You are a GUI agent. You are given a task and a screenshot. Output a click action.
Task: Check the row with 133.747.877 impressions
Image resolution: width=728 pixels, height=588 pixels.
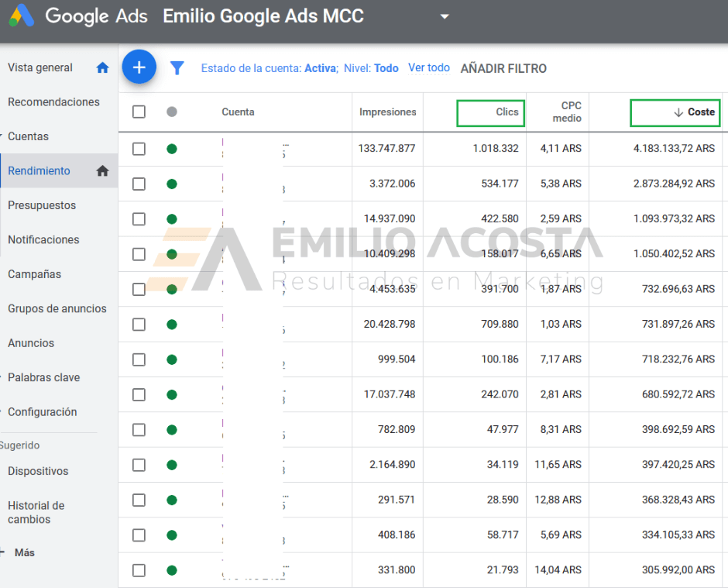point(139,149)
